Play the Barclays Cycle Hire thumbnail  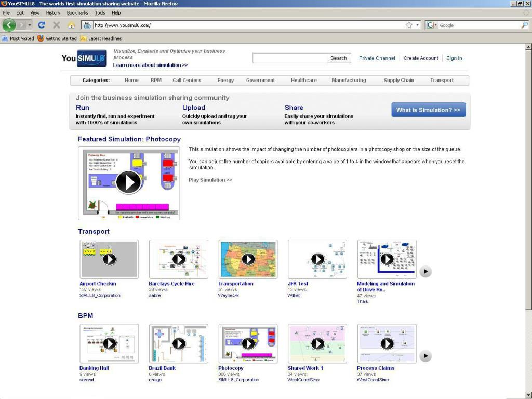click(x=179, y=259)
